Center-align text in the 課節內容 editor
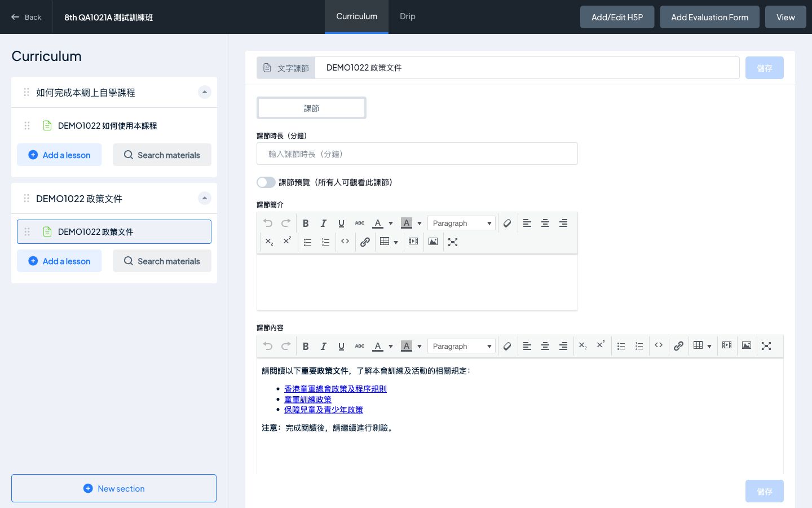This screenshot has height=508, width=812. 545,346
